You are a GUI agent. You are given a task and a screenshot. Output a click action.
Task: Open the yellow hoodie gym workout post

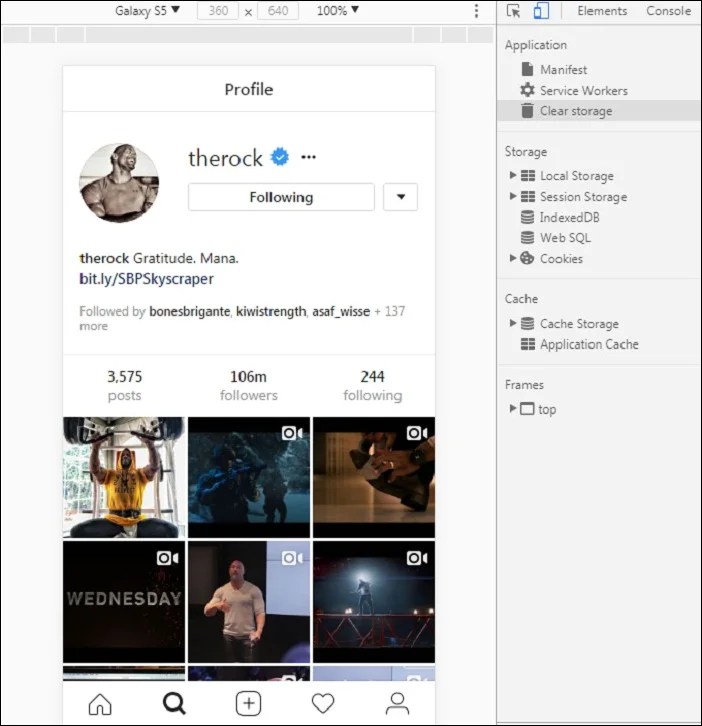coord(124,477)
